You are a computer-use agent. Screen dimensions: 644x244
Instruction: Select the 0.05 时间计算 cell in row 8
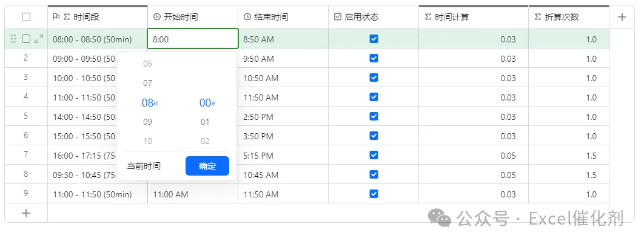point(474,174)
